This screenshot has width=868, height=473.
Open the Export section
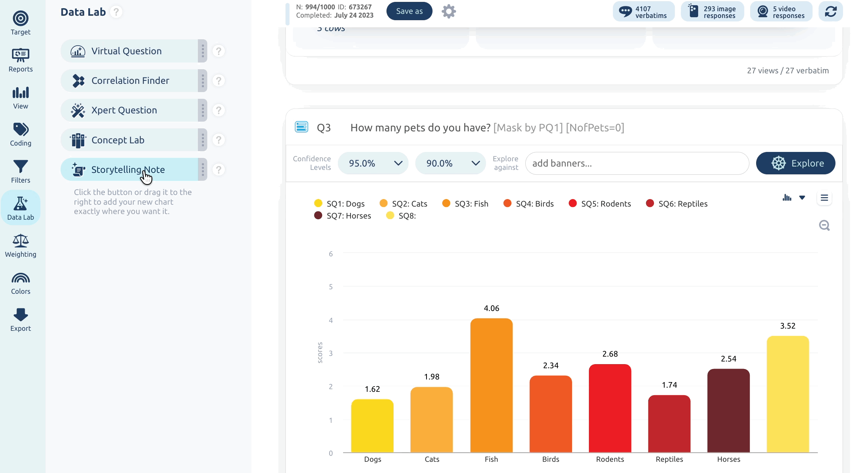pyautogui.click(x=21, y=320)
